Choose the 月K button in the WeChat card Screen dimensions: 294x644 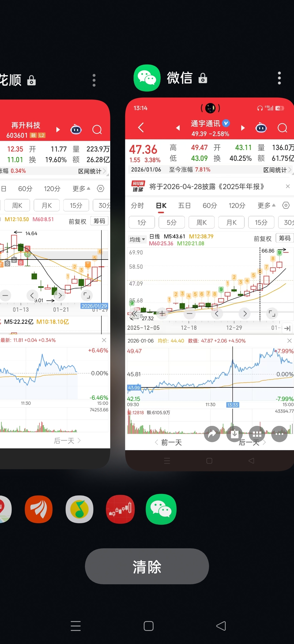point(231,222)
